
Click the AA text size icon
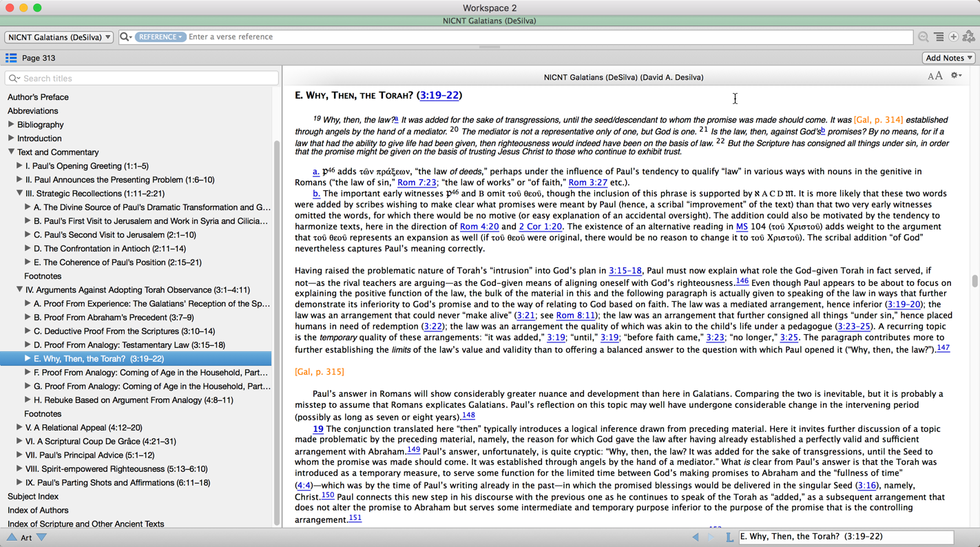point(935,76)
